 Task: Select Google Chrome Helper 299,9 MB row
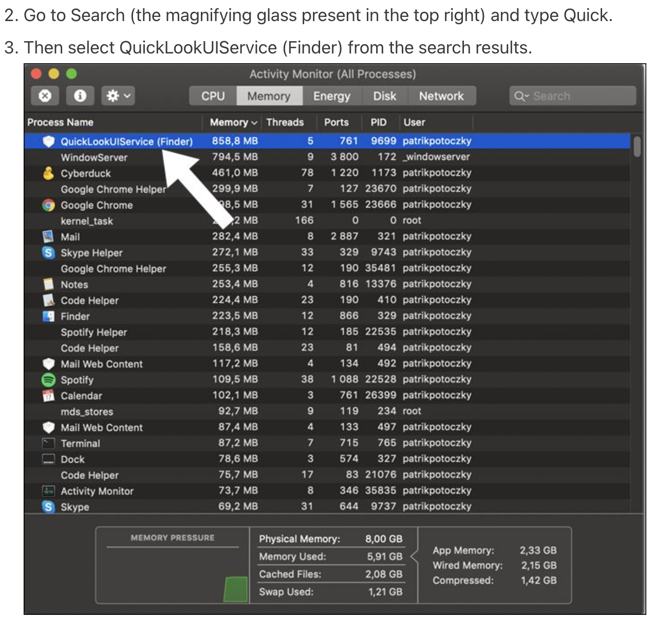click(327, 189)
